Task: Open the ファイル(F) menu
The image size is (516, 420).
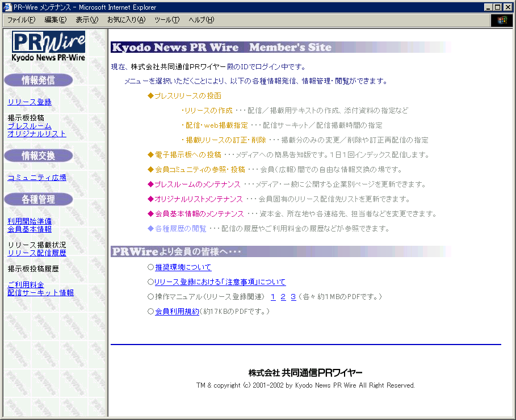Action: (22, 20)
